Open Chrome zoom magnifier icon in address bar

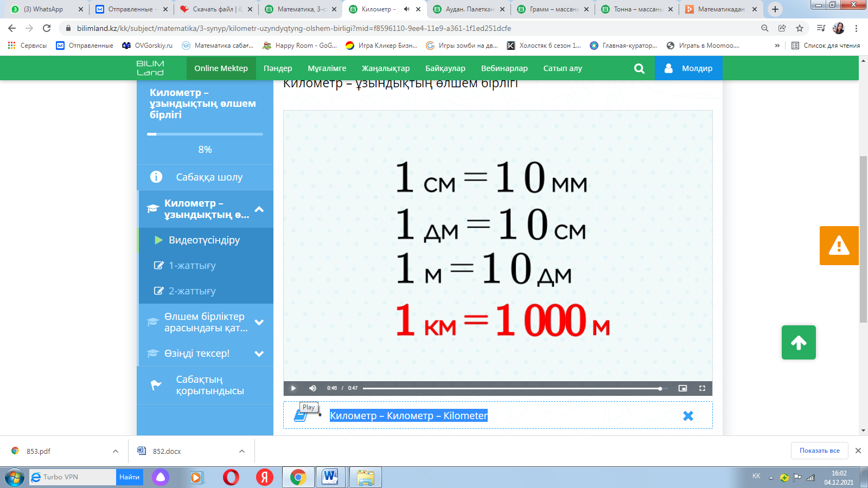click(x=765, y=28)
